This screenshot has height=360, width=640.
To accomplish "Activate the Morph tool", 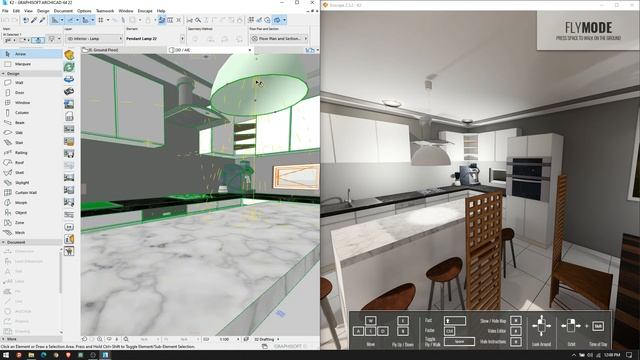I will 31,202.
